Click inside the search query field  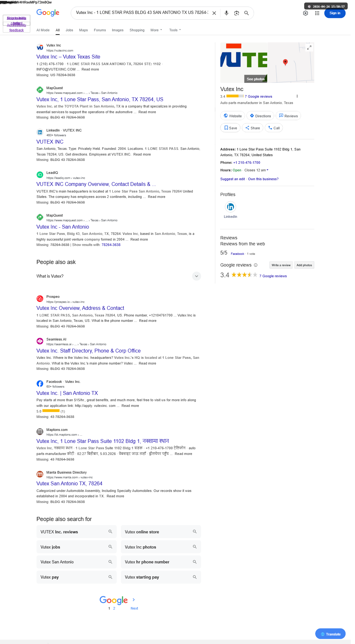click(x=142, y=13)
